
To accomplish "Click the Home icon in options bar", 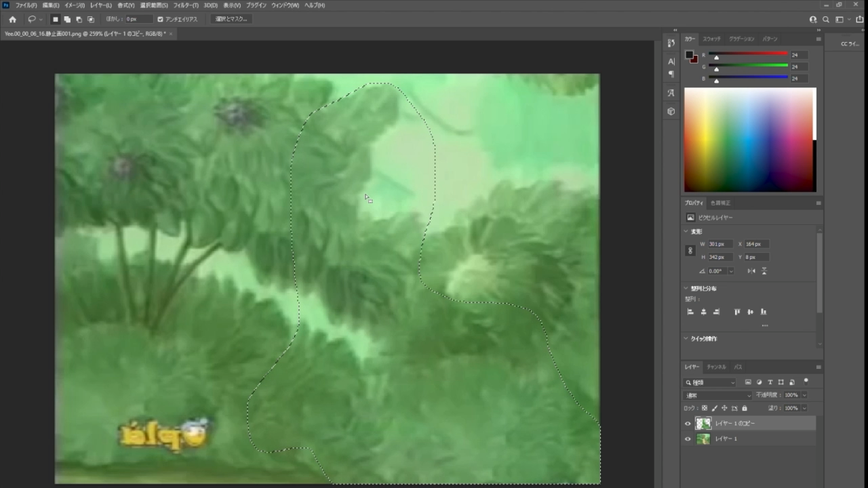I will point(12,20).
